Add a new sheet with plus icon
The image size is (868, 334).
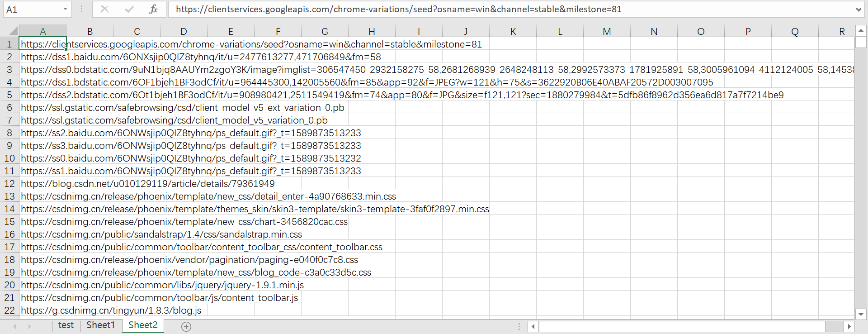coord(186,326)
